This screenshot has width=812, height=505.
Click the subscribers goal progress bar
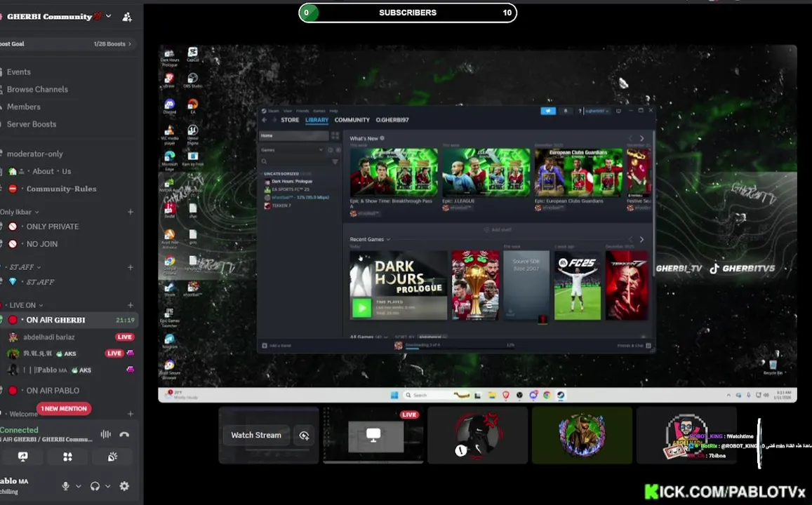[x=408, y=13]
